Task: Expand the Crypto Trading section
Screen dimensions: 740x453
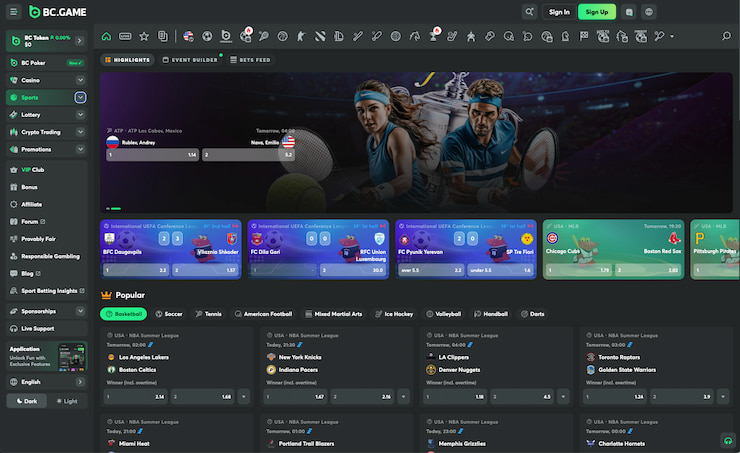Action: tap(80, 132)
